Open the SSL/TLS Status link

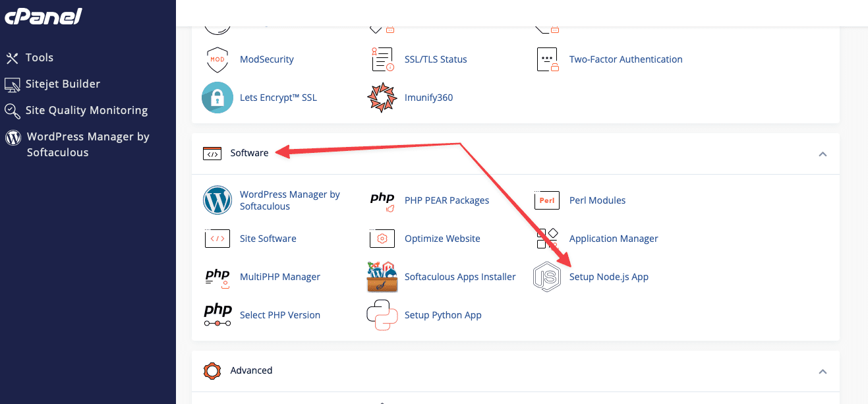(436, 59)
